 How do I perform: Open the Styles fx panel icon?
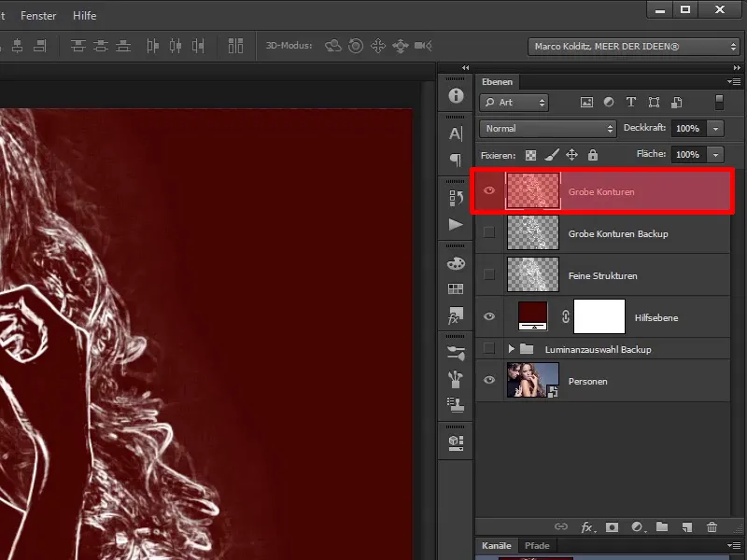456,315
